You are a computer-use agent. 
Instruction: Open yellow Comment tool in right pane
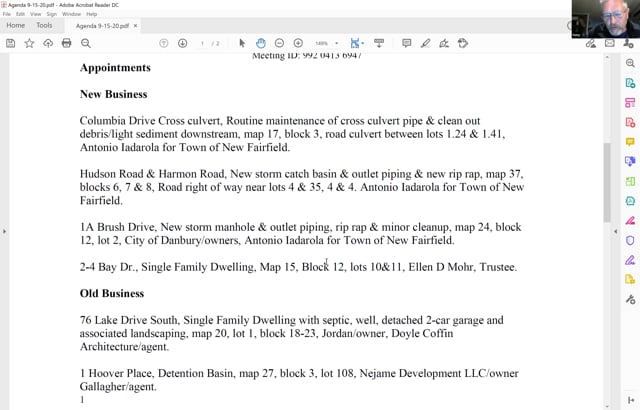(630, 142)
